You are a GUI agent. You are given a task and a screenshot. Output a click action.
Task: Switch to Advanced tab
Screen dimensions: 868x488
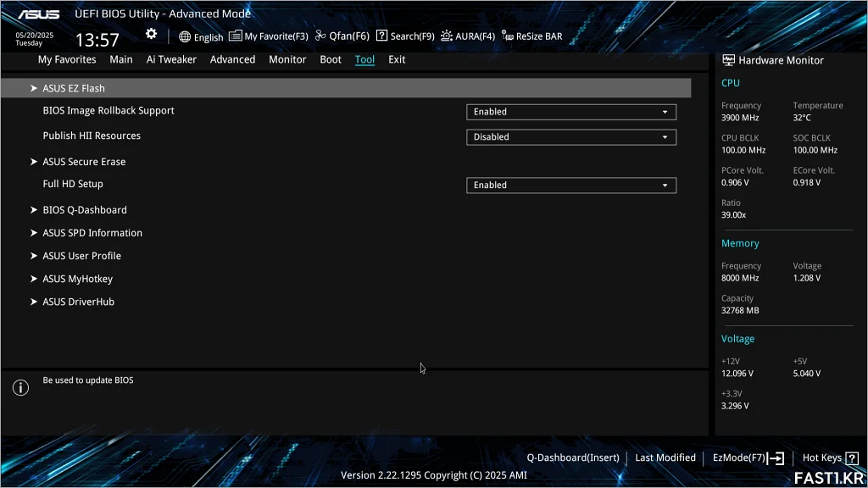point(232,59)
